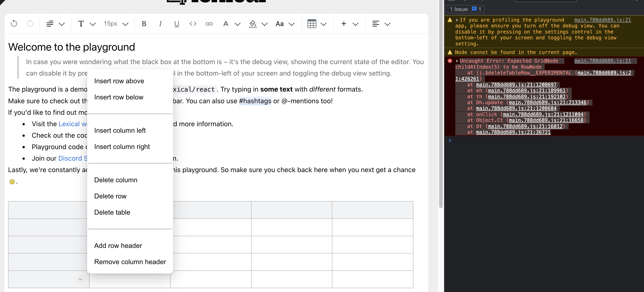644x292 pixels.
Task: Select Insert row above from the menu
Action: 119,81
